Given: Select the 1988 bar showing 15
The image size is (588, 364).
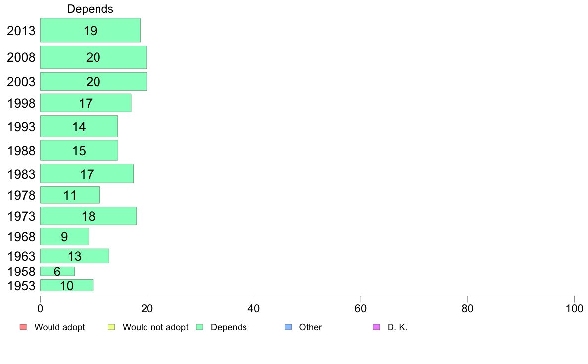Looking at the screenshot, I should [x=79, y=150].
